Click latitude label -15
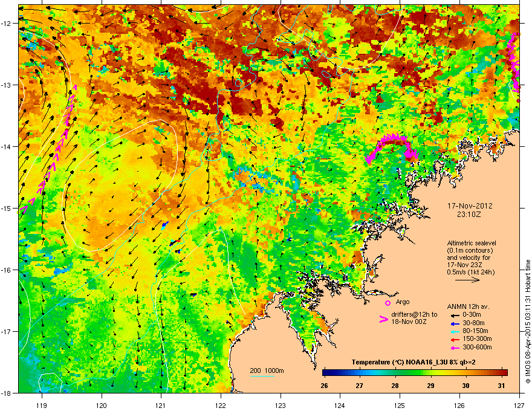This screenshot has width=532, height=411. (6, 208)
